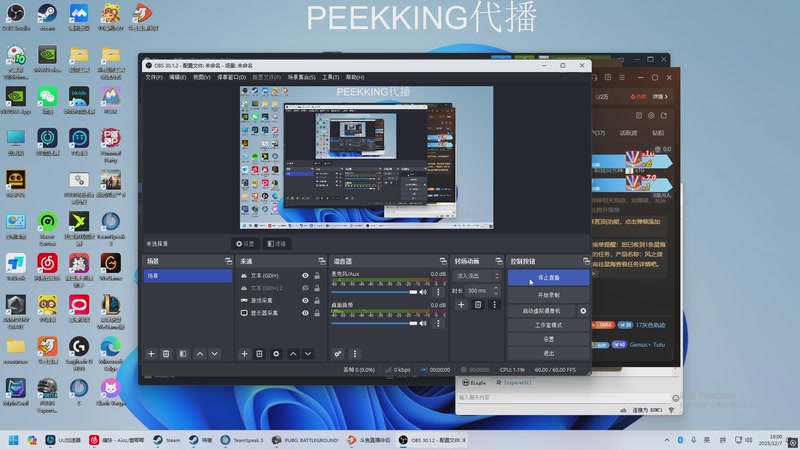Pop out the Scenes dock panel

click(228, 261)
